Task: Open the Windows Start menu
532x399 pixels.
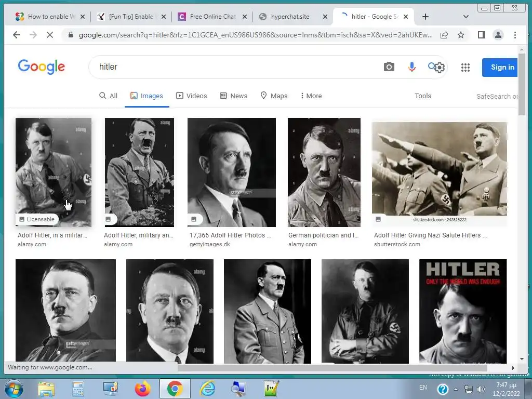Action: [14, 389]
